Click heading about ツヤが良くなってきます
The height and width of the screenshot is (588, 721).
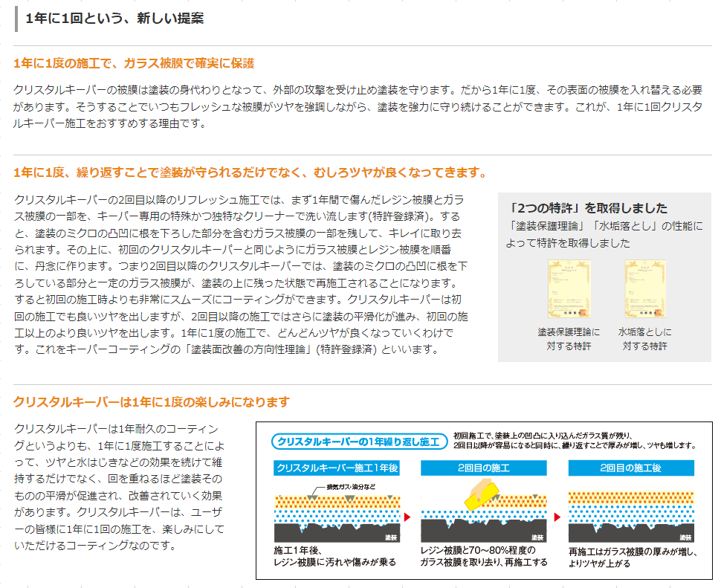click(x=250, y=172)
